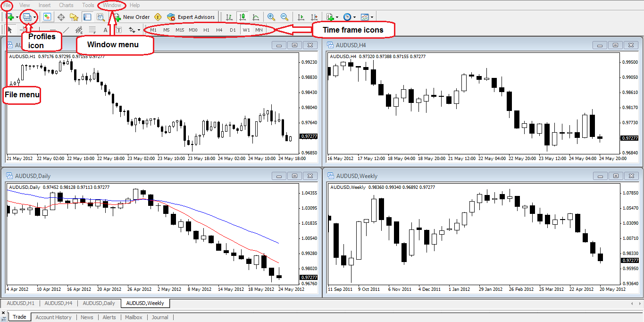This screenshot has width=644, height=322.
Task: Open the View menu
Action: point(25,5)
